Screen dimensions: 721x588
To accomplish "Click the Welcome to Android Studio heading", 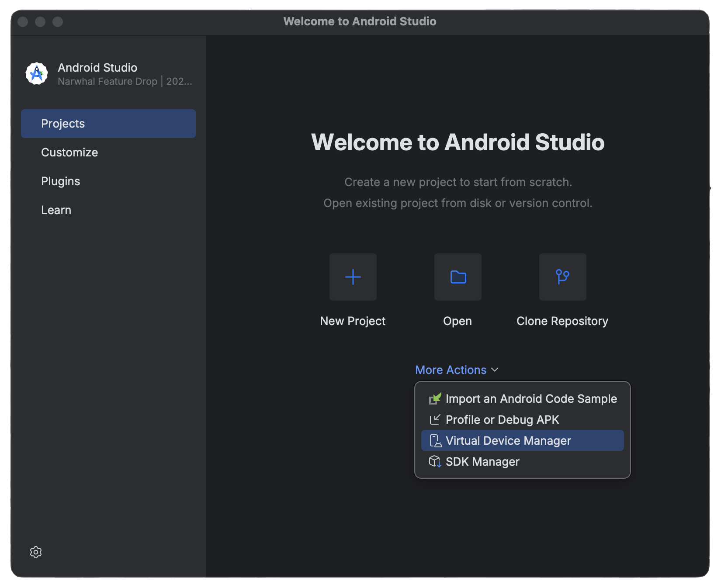I will (458, 142).
